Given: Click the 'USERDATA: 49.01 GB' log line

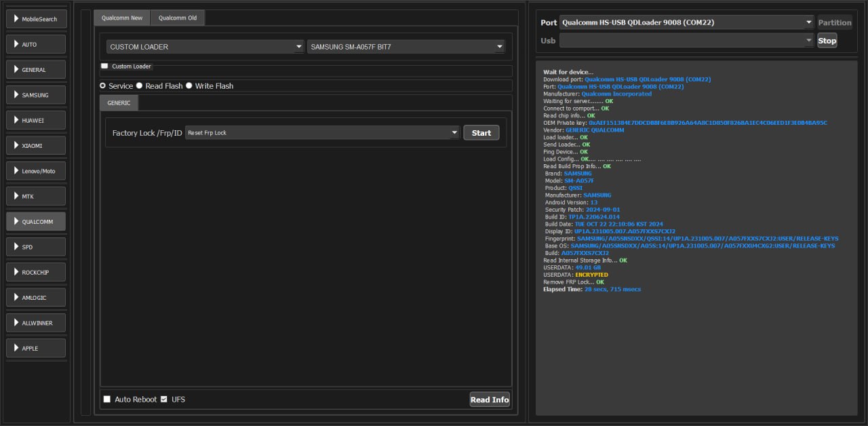Looking at the screenshot, I should (572, 268).
